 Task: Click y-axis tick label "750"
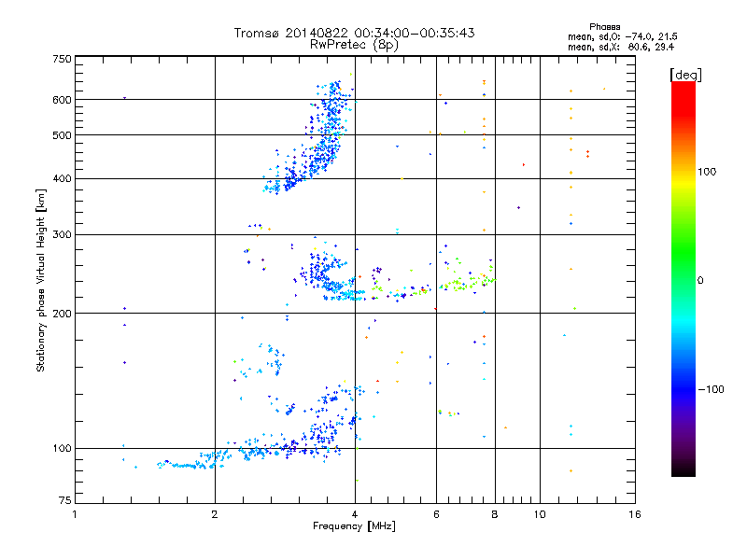(x=62, y=59)
